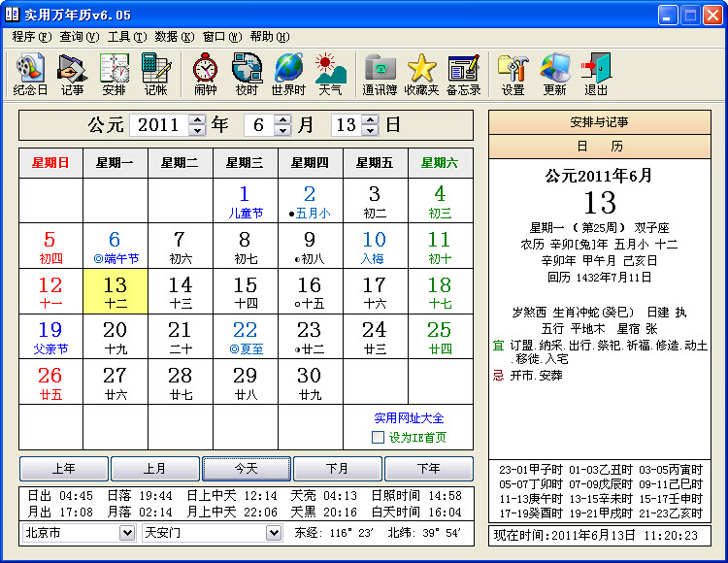Switch to the 安排与记事 tab
This screenshot has height=563, width=728.
point(599,122)
